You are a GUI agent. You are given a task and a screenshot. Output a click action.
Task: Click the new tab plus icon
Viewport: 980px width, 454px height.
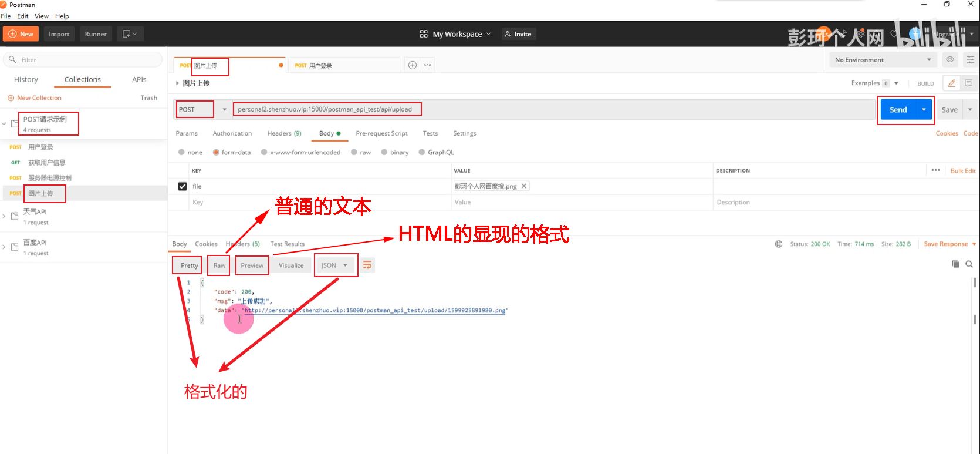[x=413, y=65]
